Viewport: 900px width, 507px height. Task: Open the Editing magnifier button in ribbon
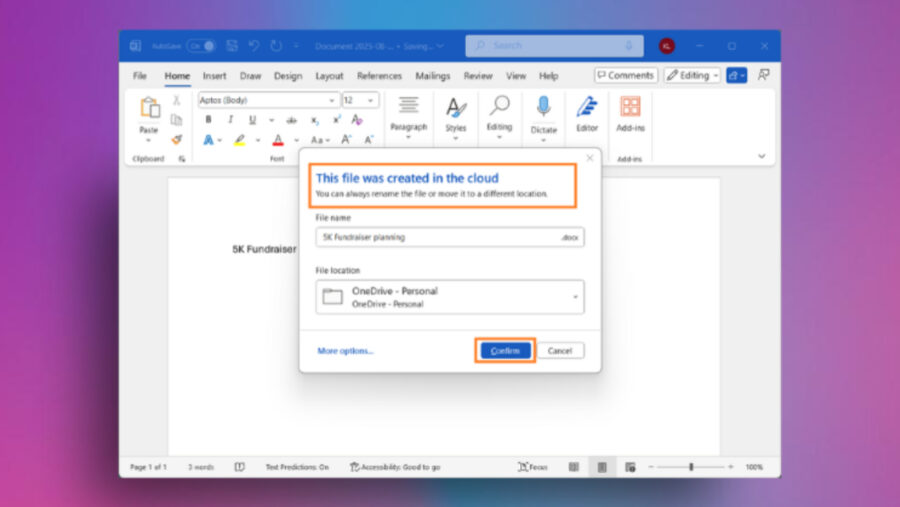(x=499, y=118)
